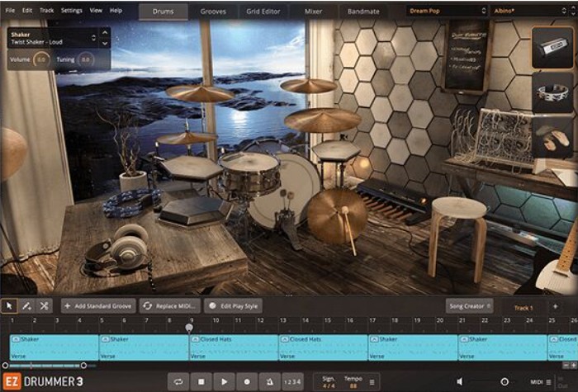578x392 pixels.
Task: Click the master volume slider handle
Action: (505, 381)
